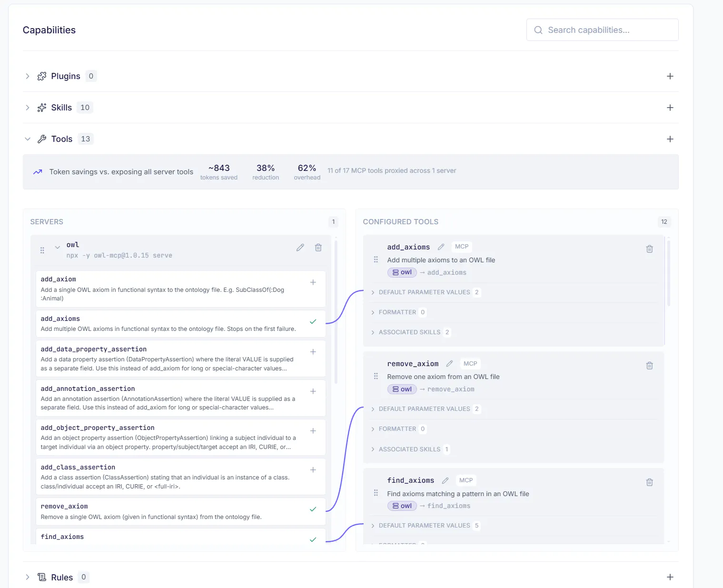Click the Tools wrench icon

[x=42, y=139]
